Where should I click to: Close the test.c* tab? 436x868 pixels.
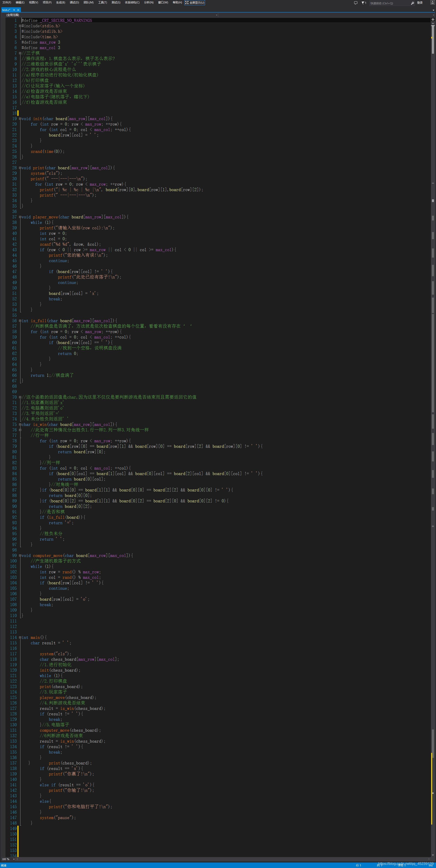(x=18, y=10)
